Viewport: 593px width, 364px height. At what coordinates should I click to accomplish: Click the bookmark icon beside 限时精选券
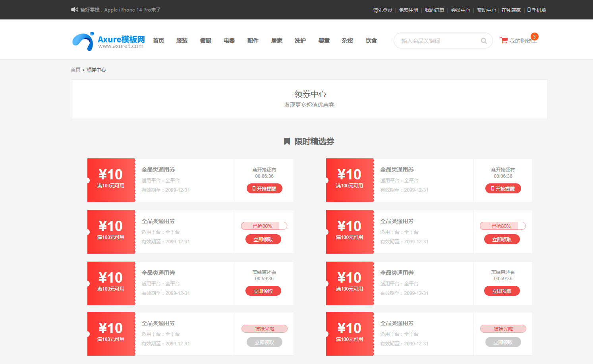[287, 141]
